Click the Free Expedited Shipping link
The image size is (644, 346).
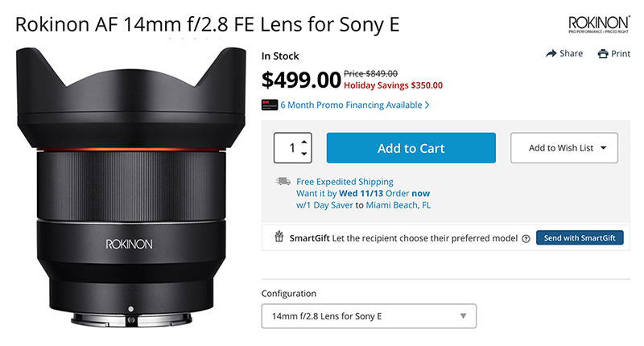345,182
